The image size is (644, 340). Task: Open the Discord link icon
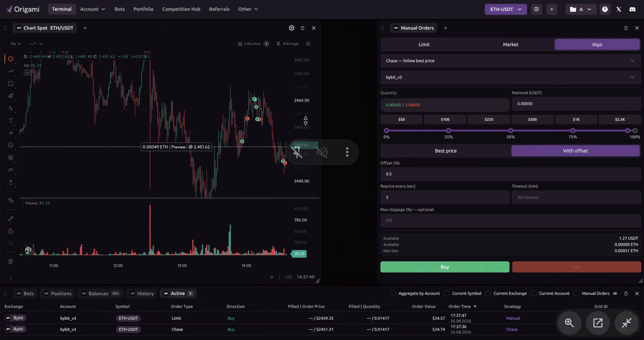[632, 9]
